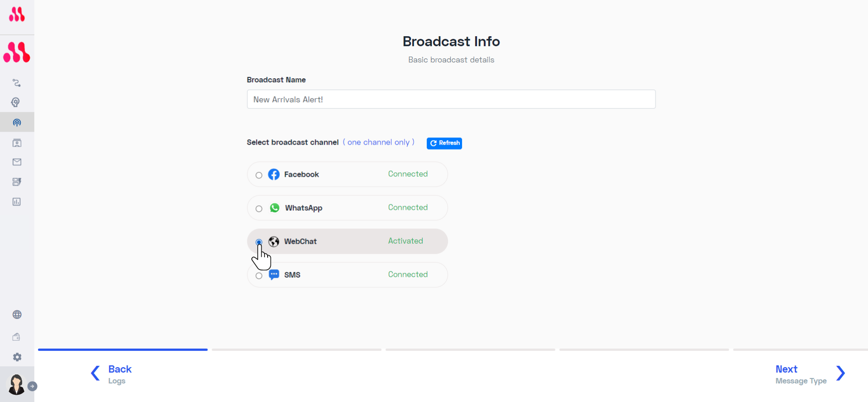868x402 pixels.
Task: Click the second progress step bar
Action: [297, 350]
